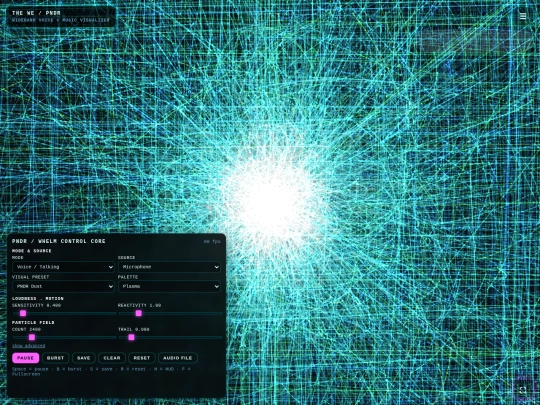
Task: Open the Visual Preset dropdown
Action: pos(63,286)
